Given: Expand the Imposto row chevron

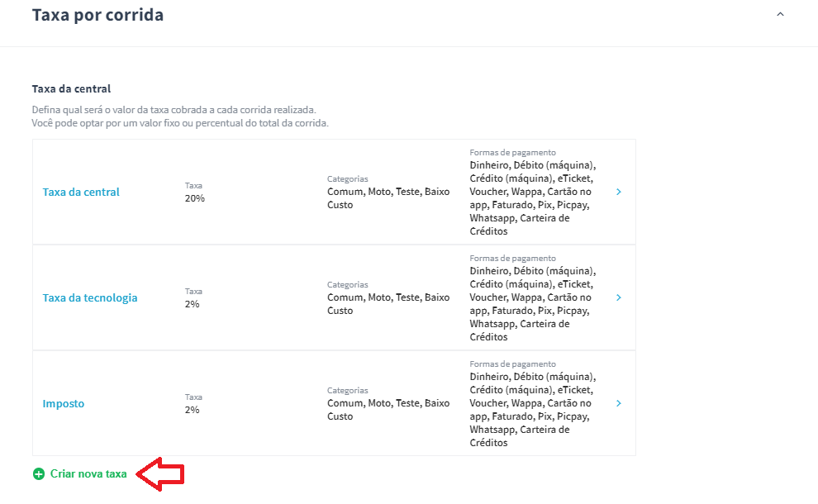Looking at the screenshot, I should click(x=619, y=403).
